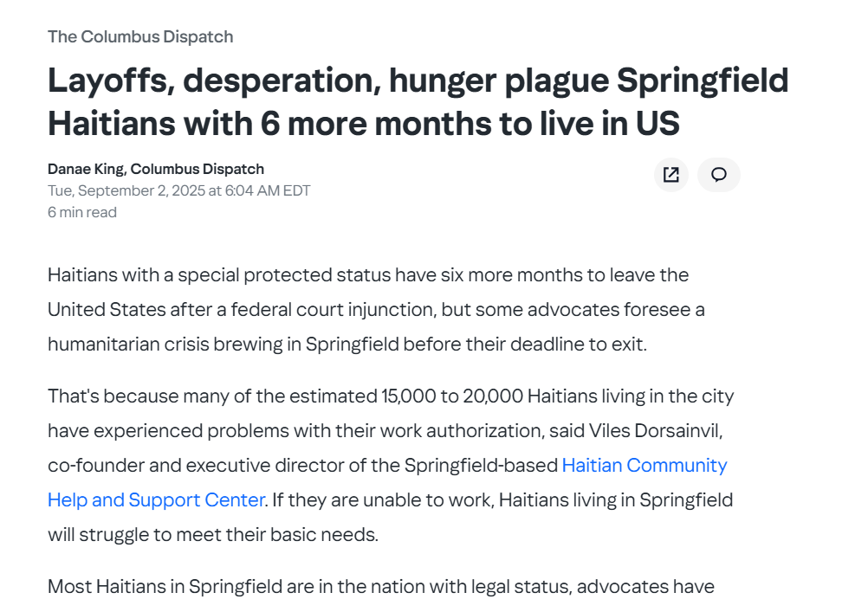Click the '15,000 to 20,000' figure

pos(452,396)
